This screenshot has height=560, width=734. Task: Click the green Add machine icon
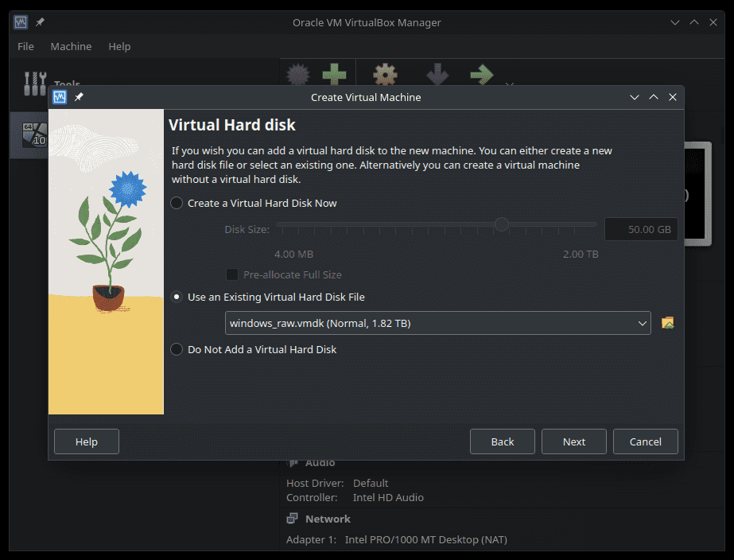point(334,76)
